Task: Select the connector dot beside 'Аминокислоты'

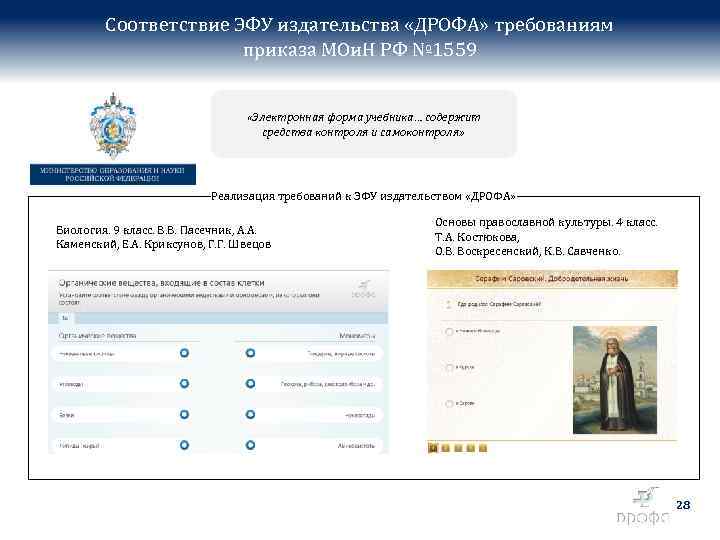Action: click(x=250, y=445)
